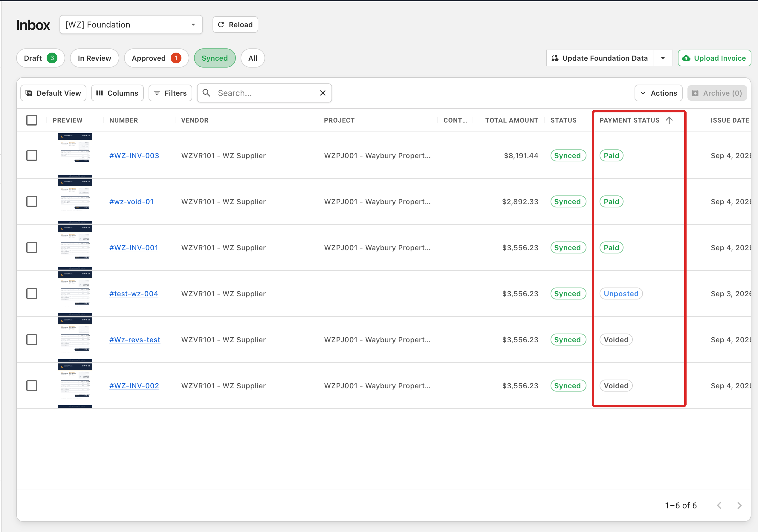
Task: Open preview thumbnail of #Wz-revs-test
Action: [x=75, y=340]
